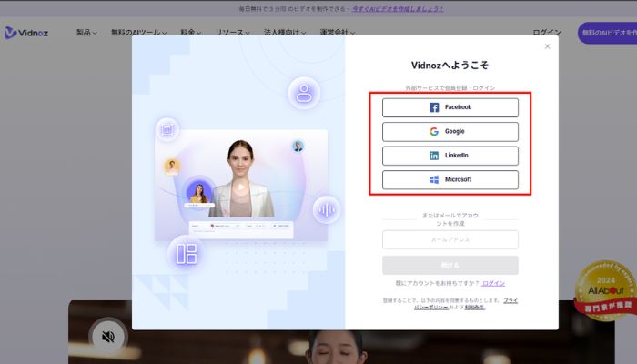Screen dimensions: 637x364
Task: Click the Vidnoz logo in the header
Action: click(26, 33)
